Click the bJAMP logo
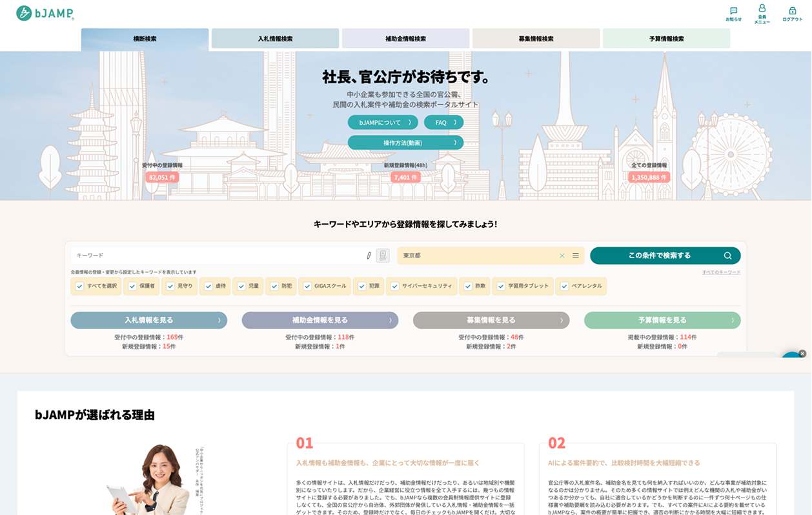This screenshot has width=812, height=515. pos(45,13)
